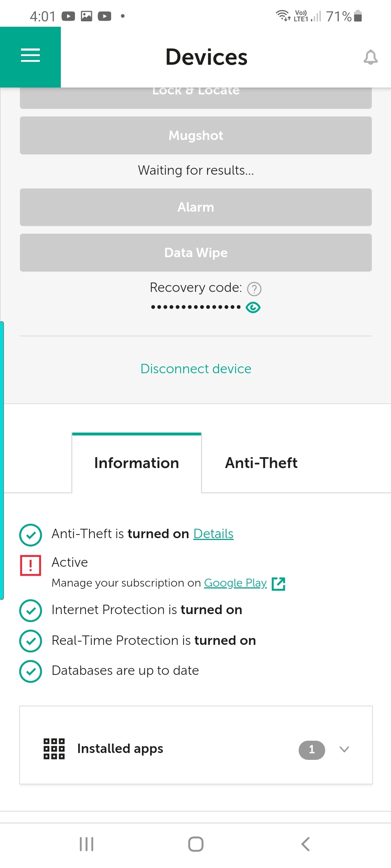Select the Information tab
Screen dimensions: 391x868
[136, 463]
